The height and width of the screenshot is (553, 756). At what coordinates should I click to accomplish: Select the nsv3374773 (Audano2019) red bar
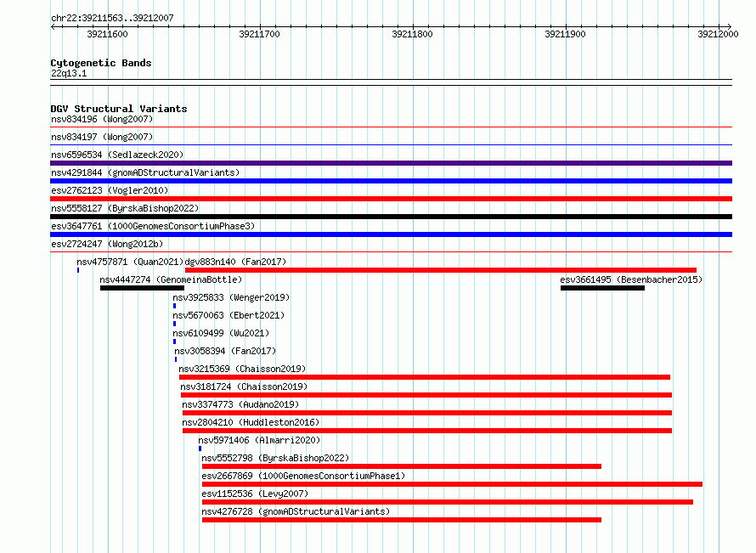point(427,413)
